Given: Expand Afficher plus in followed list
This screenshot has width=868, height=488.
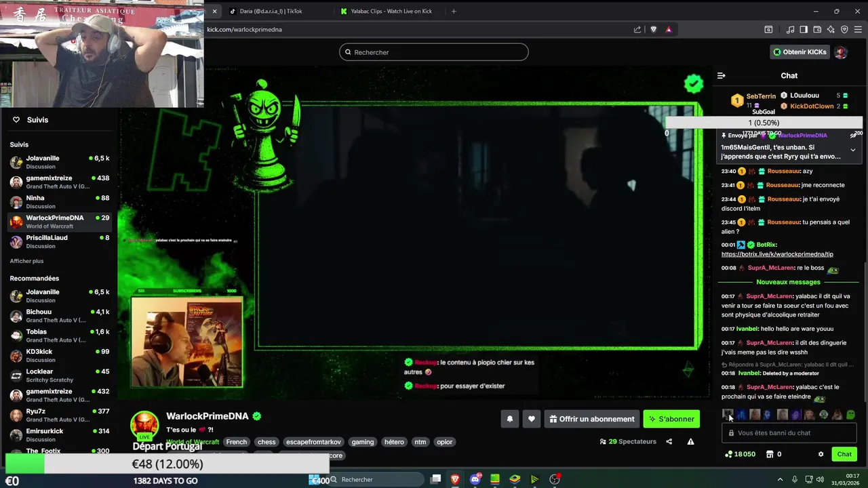Looking at the screenshot, I should coord(26,261).
